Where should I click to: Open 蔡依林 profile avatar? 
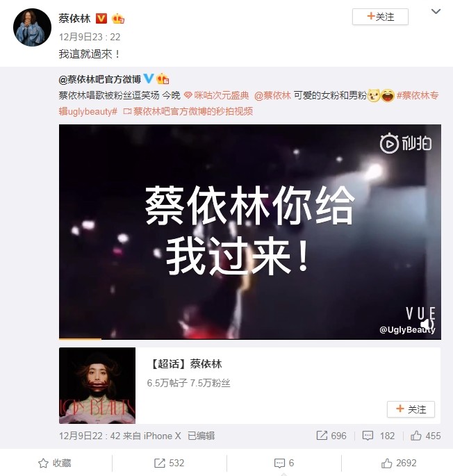(32, 27)
